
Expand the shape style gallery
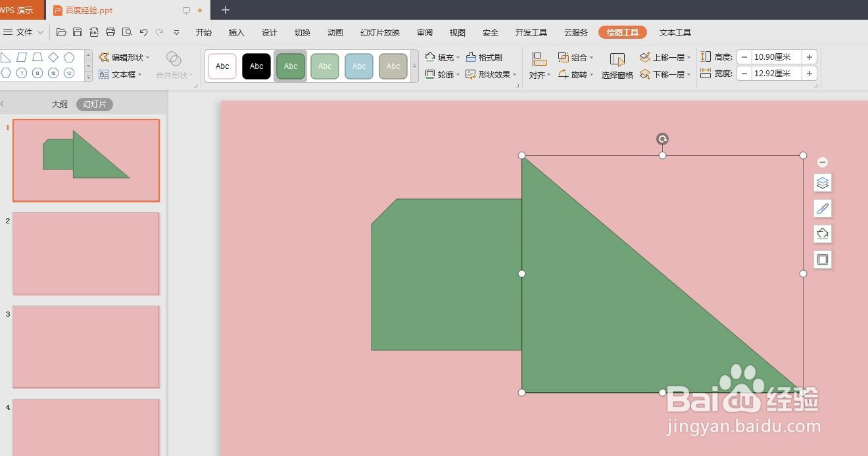(x=415, y=66)
